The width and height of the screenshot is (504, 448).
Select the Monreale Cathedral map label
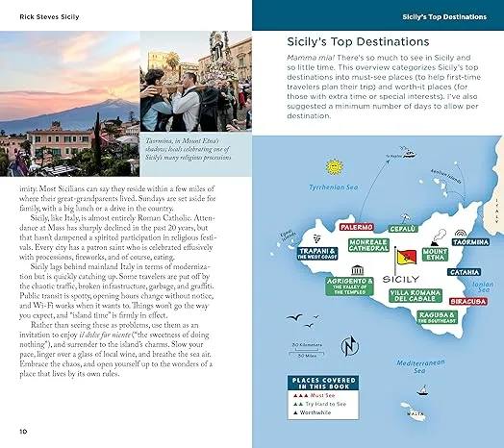[368, 245]
